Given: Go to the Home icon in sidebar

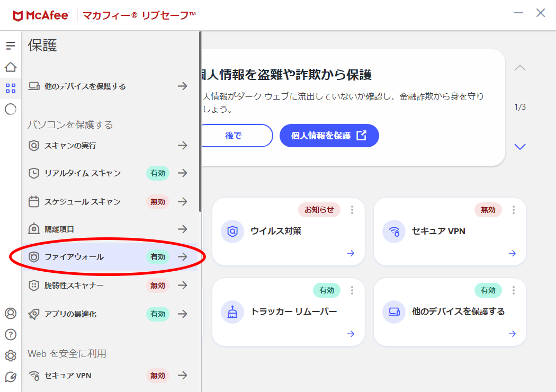Looking at the screenshot, I should point(11,67).
